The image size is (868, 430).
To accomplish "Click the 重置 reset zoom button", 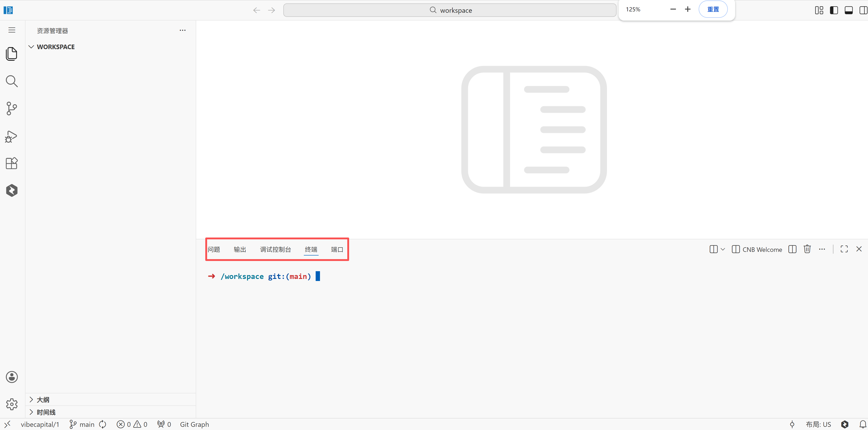I will point(713,9).
